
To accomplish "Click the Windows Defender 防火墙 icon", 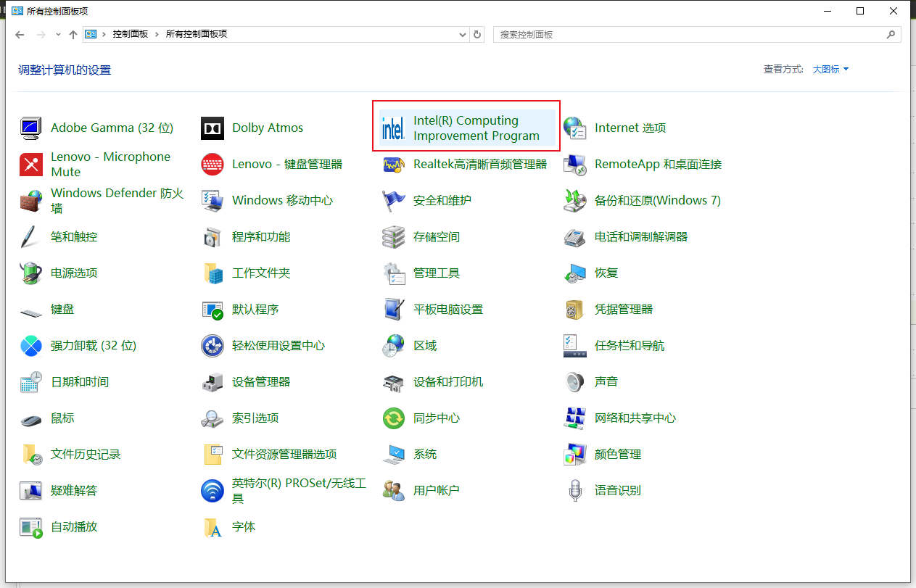I will [x=31, y=201].
